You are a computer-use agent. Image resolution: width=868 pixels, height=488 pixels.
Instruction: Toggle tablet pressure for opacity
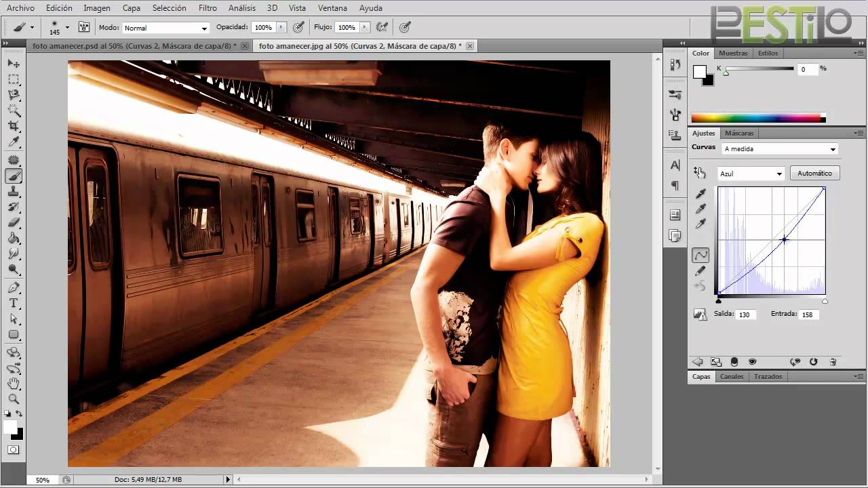[x=298, y=27]
